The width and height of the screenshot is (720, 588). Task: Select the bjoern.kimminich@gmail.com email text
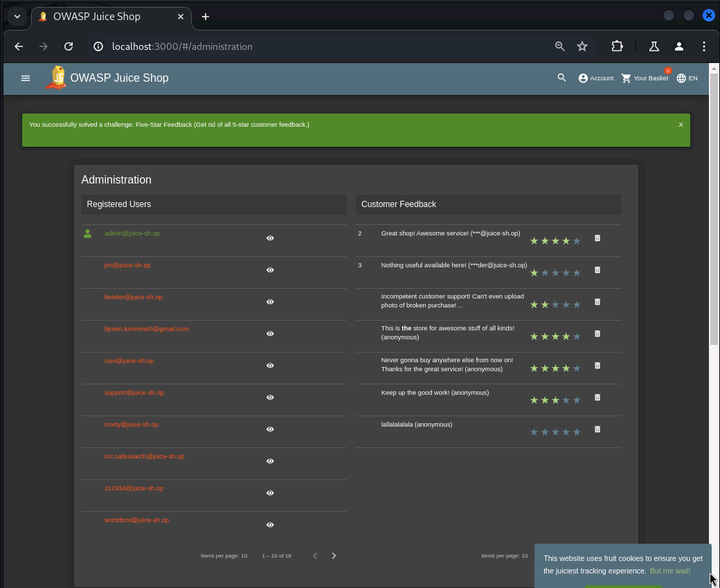tap(147, 329)
